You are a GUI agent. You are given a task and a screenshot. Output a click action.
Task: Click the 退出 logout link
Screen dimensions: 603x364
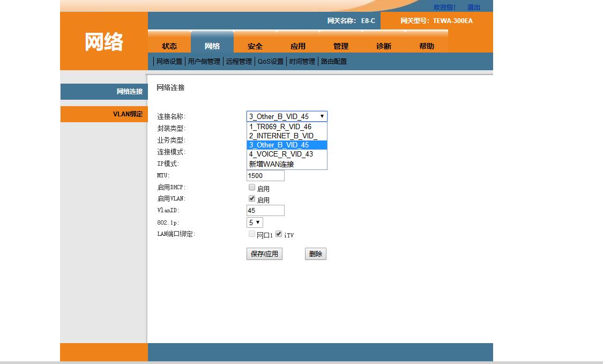point(474,7)
